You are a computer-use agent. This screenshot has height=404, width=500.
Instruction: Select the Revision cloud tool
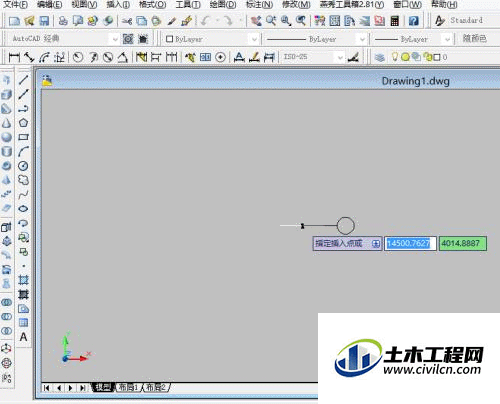pyautogui.click(x=23, y=180)
